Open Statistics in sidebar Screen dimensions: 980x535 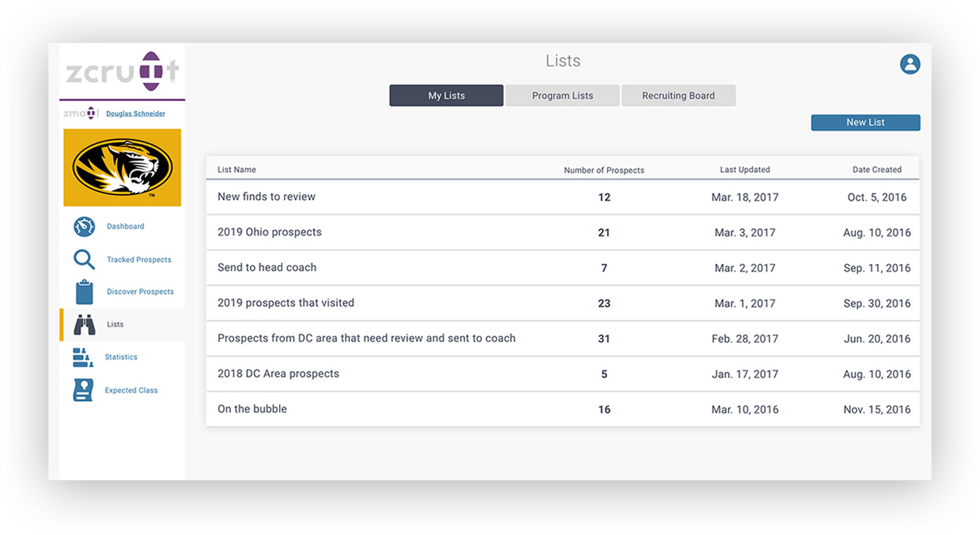121,357
